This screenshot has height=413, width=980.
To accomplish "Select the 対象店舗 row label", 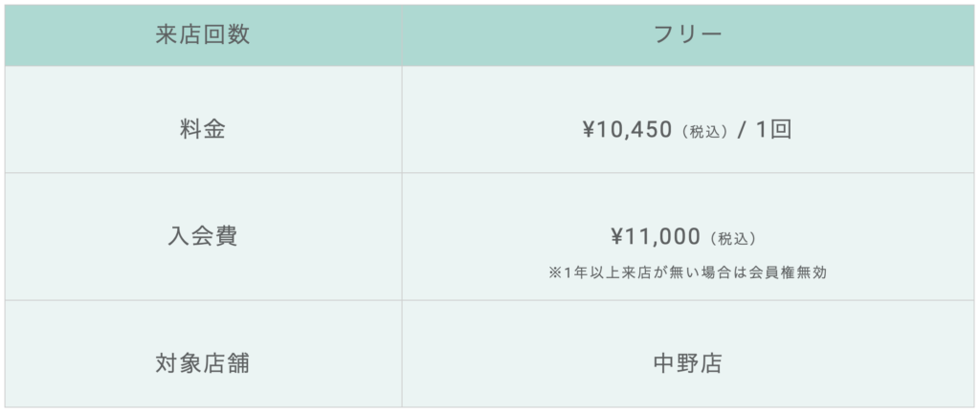I will pos(203,363).
